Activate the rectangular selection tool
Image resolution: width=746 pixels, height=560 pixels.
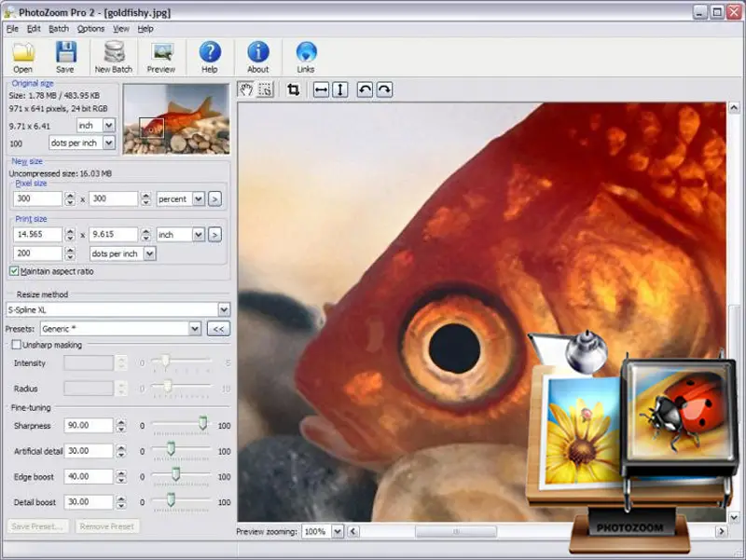point(265,89)
